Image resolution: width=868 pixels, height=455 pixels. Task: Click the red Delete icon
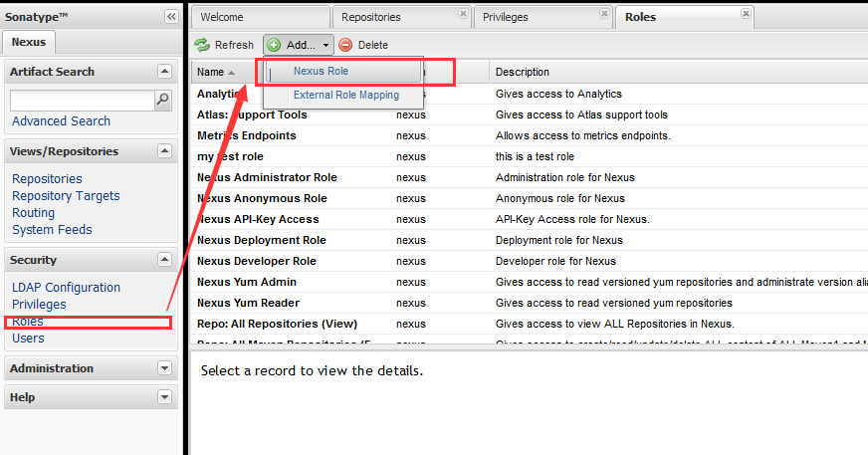point(345,45)
